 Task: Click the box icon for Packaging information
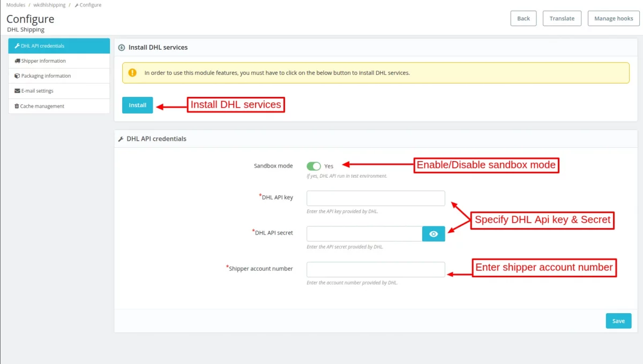pyautogui.click(x=17, y=76)
